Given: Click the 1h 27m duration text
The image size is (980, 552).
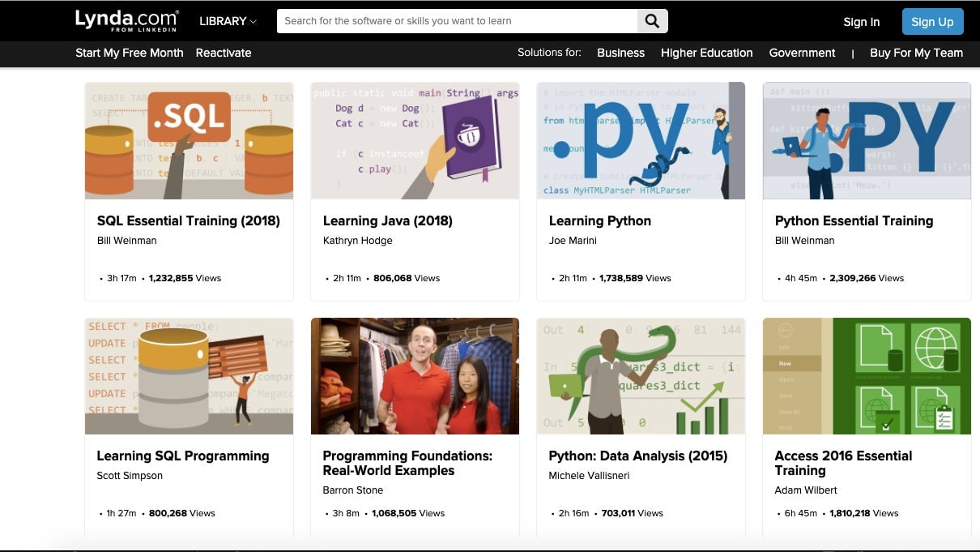Looking at the screenshot, I should point(121,513).
